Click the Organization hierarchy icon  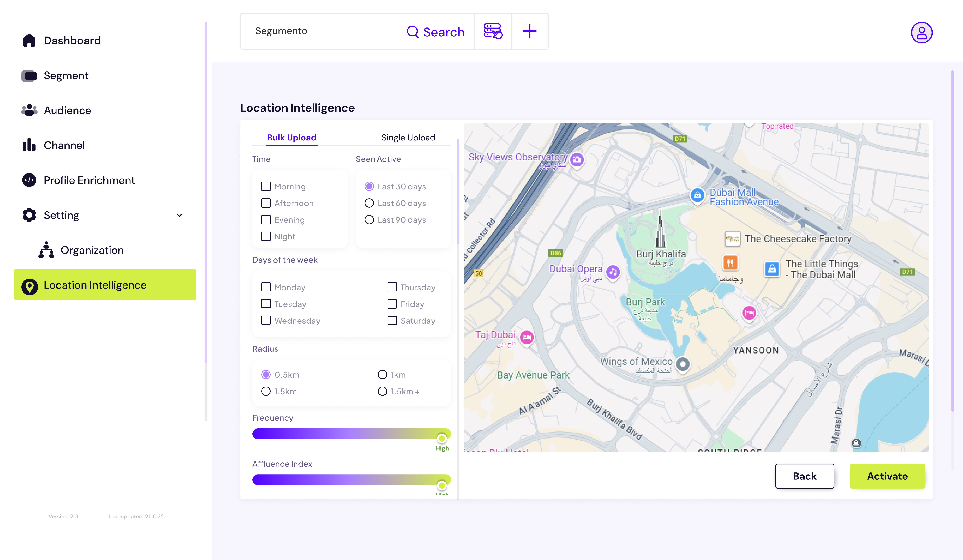pos(46,250)
